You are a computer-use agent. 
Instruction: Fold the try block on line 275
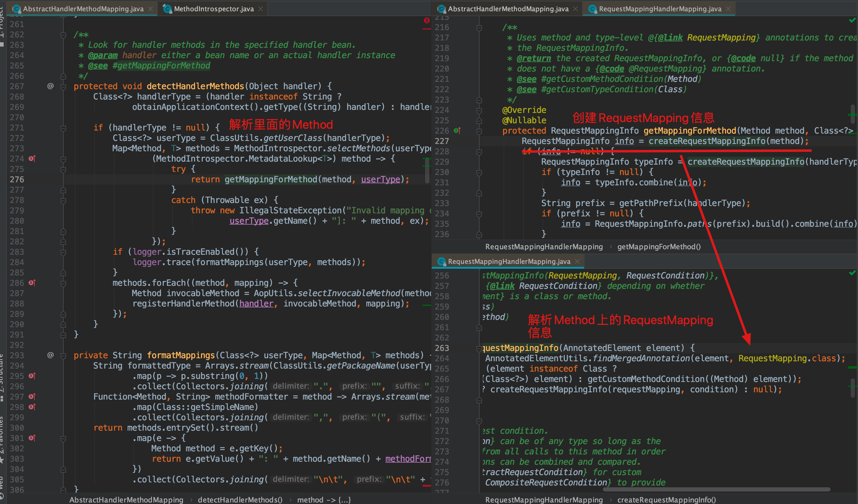pyautogui.click(x=63, y=170)
